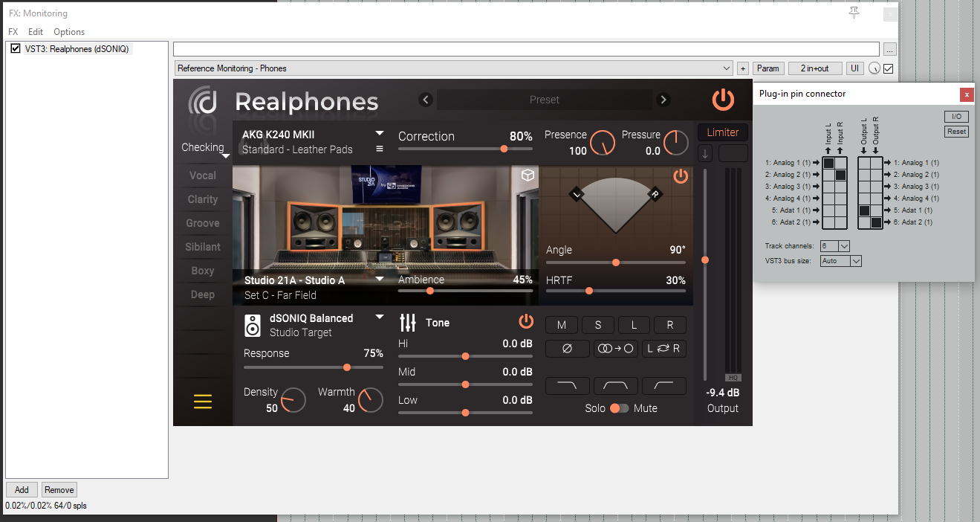Select the Deep checking mode
Viewport: 980px width, 522px height.
click(203, 294)
